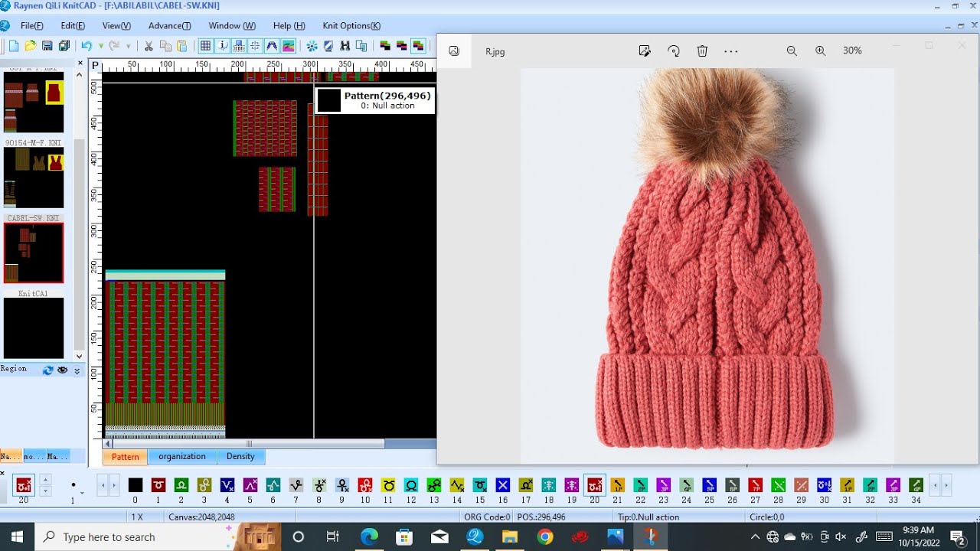The image size is (980, 551).
Task: Open the Edit(E) menu
Action: [x=73, y=25]
